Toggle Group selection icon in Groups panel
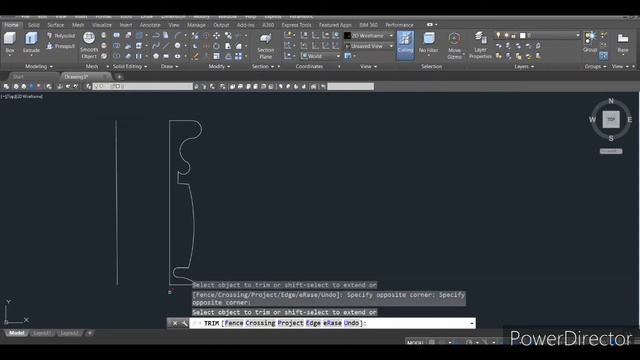640x360 pixels. click(603, 56)
